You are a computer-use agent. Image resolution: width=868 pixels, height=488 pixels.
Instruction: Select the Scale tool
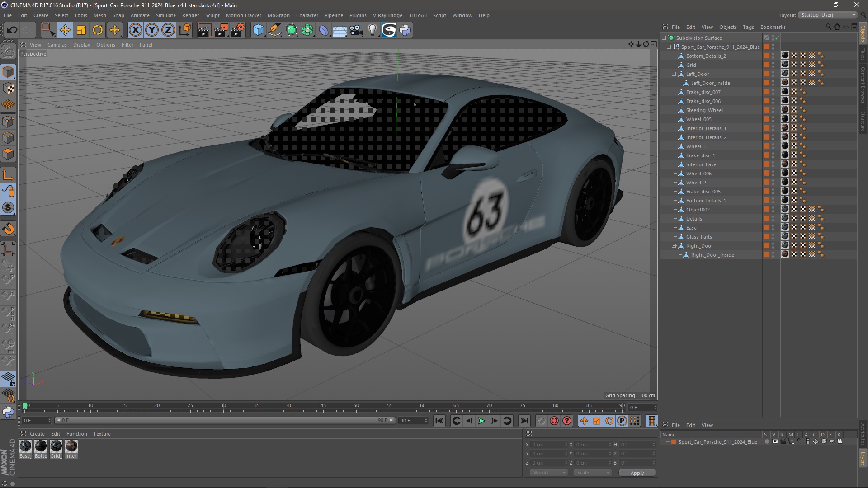click(81, 30)
